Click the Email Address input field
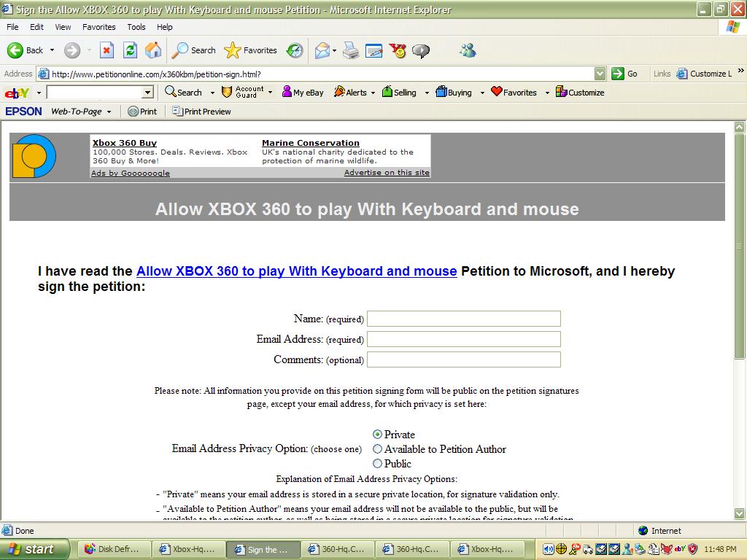The width and height of the screenshot is (747, 560). pyautogui.click(x=463, y=339)
